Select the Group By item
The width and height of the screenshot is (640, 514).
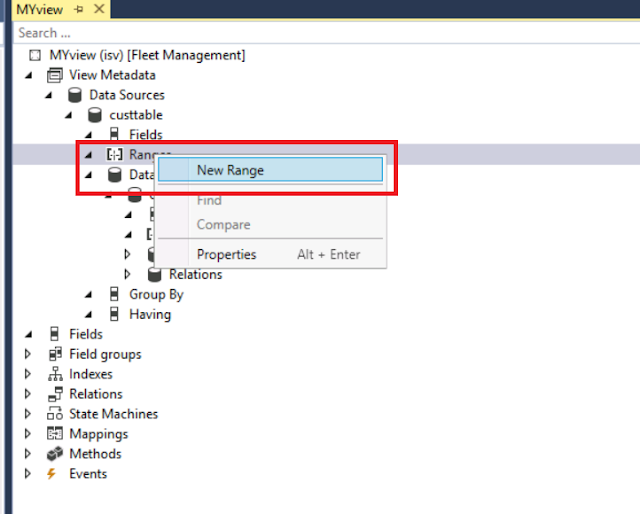(x=156, y=294)
